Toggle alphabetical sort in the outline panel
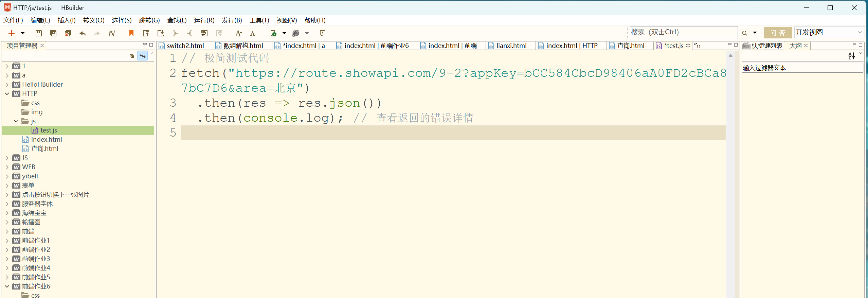This screenshot has width=868, height=298. (851, 56)
